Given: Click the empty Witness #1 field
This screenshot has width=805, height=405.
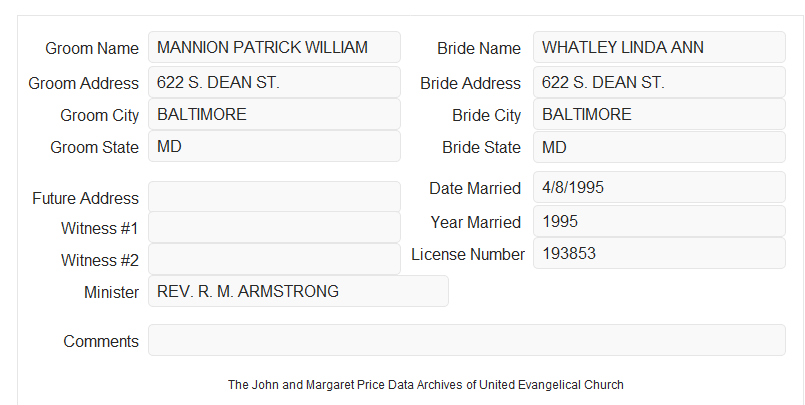Looking at the screenshot, I should pyautogui.click(x=274, y=227).
